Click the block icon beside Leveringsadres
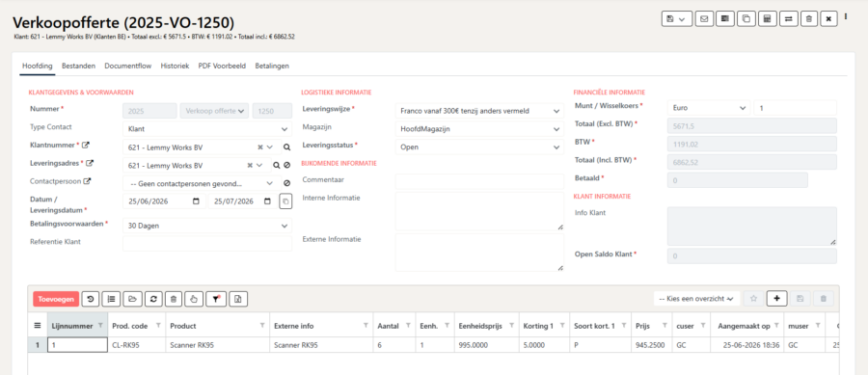The height and width of the screenshot is (375, 868). coord(286,166)
